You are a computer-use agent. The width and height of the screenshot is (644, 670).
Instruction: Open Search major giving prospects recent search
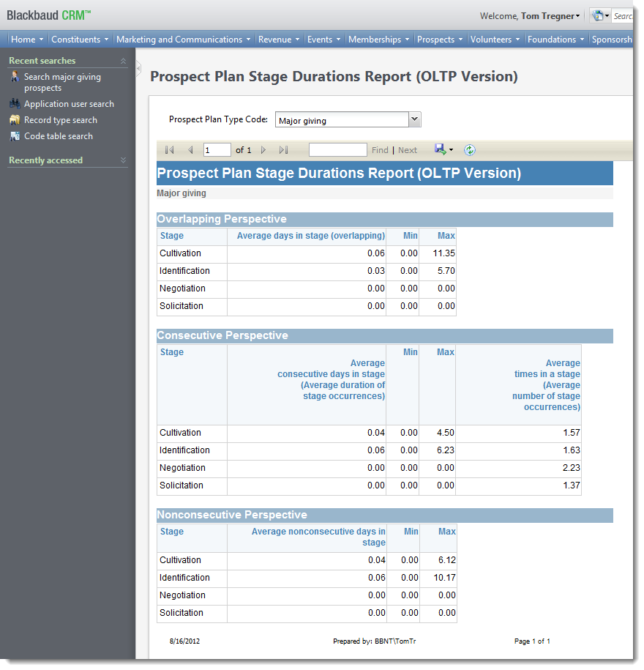[62, 83]
